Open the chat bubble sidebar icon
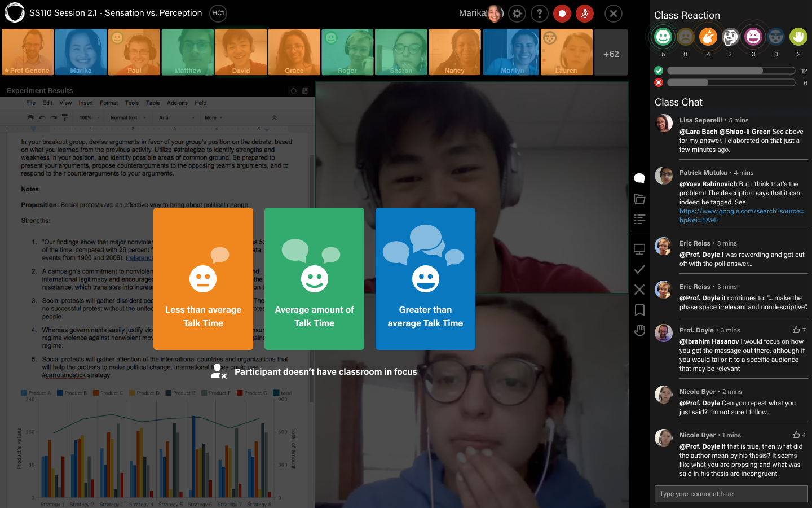 (639, 178)
